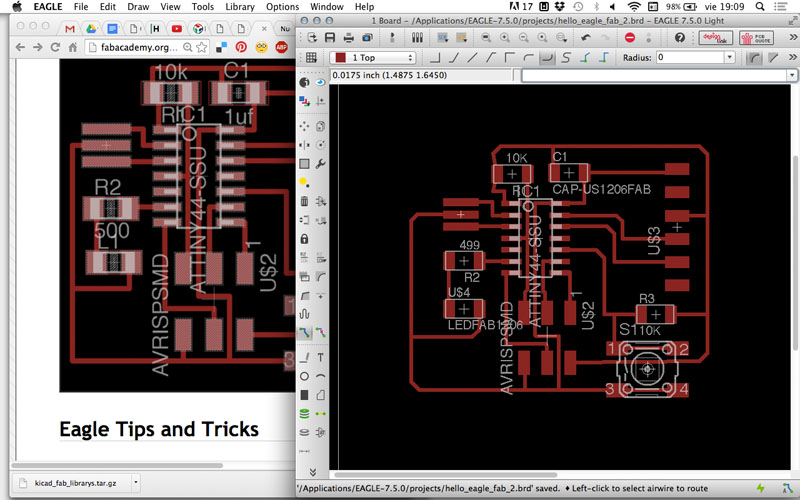This screenshot has width=800, height=500.
Task: Open the Tools menu
Action: tap(203, 7)
